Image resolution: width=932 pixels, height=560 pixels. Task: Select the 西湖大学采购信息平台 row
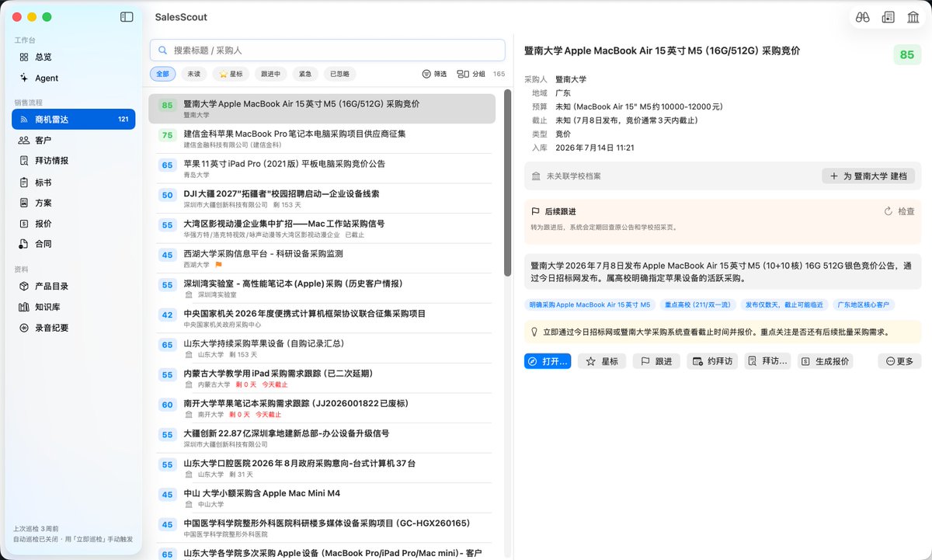click(322, 259)
